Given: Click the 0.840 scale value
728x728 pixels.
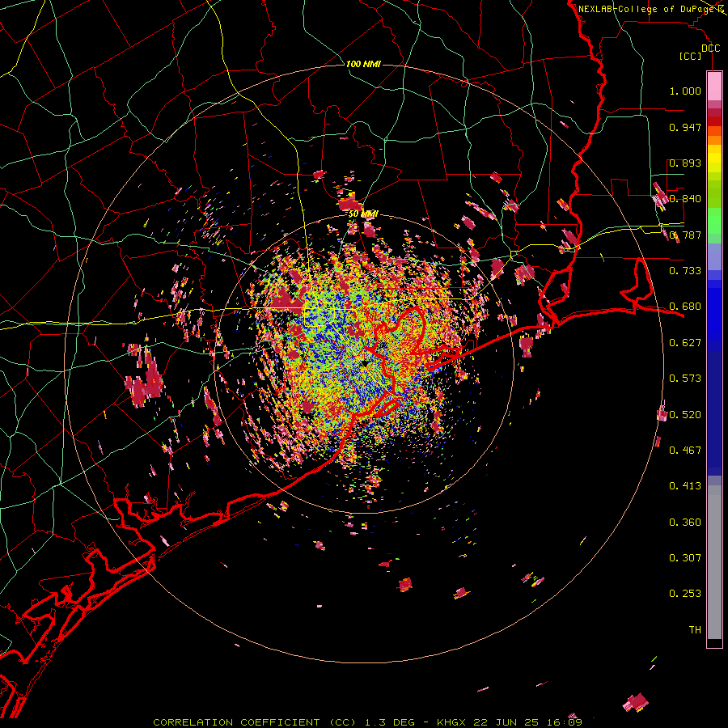Looking at the screenshot, I should pyautogui.click(x=685, y=199).
